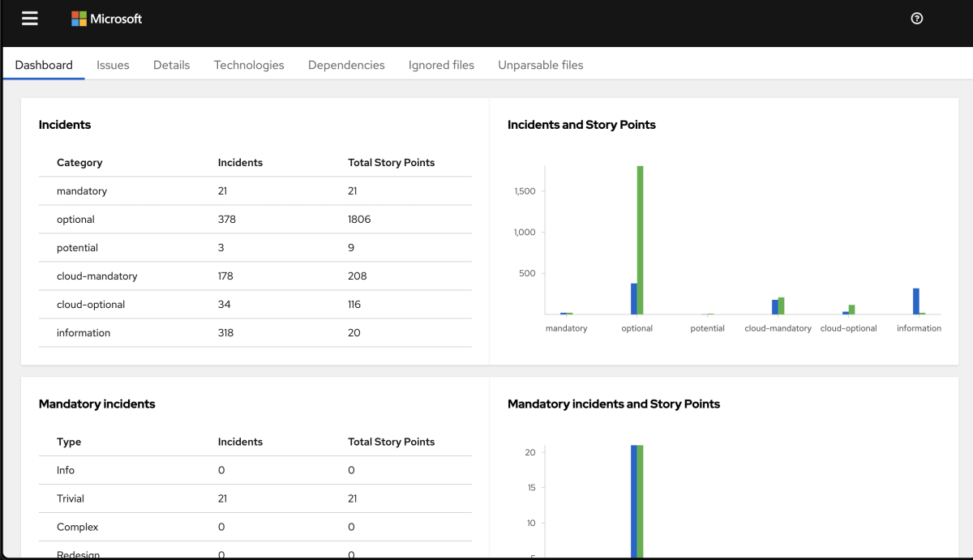Viewport: 973px width, 560px height.
Task: Open the hamburger navigation menu
Action: coord(30,19)
